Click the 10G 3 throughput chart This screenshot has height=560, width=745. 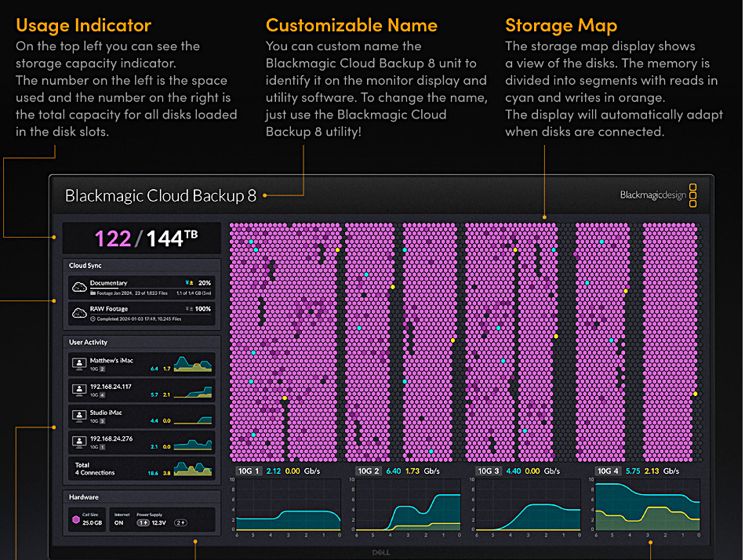[528, 505]
